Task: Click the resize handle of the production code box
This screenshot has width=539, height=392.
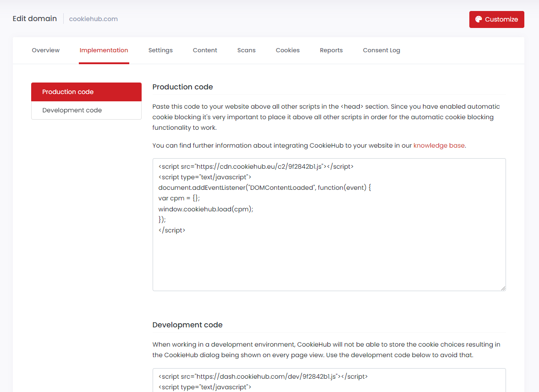Action: tap(503, 288)
